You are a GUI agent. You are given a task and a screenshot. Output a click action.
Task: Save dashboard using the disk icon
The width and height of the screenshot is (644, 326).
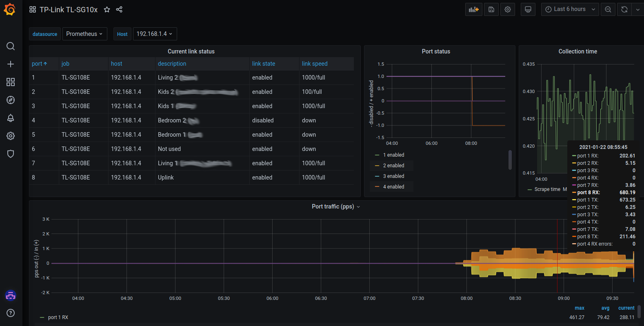(x=491, y=9)
